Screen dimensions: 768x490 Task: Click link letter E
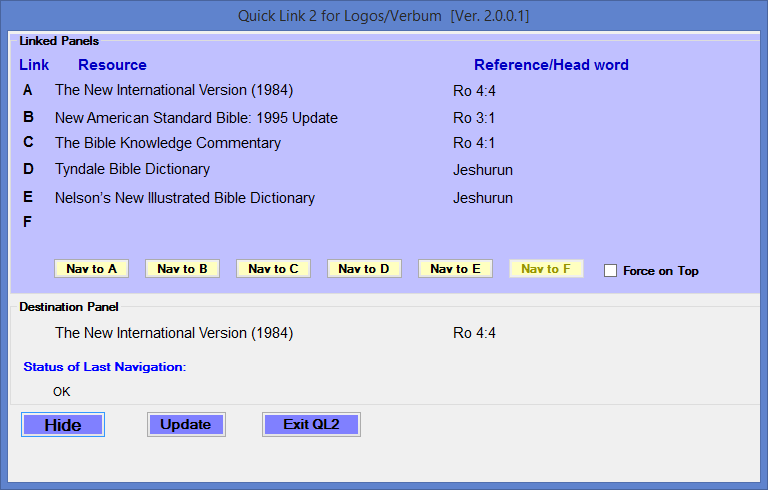pyautogui.click(x=28, y=197)
